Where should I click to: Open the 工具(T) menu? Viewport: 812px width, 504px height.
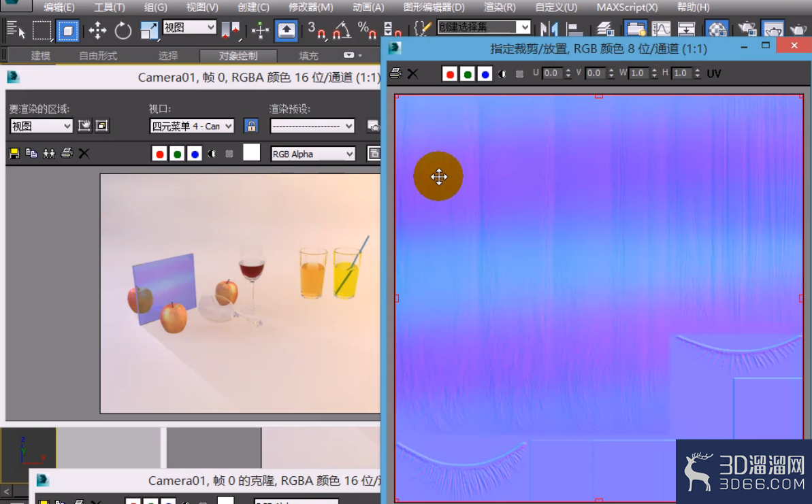coord(110,7)
